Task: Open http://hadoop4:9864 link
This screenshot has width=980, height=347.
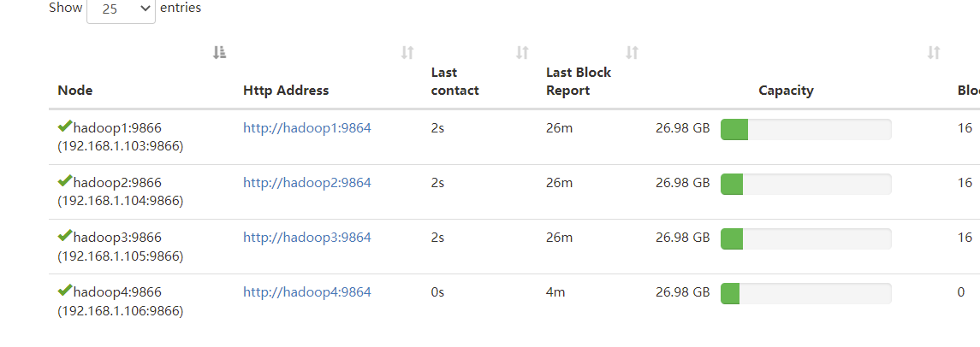Action: [x=306, y=292]
